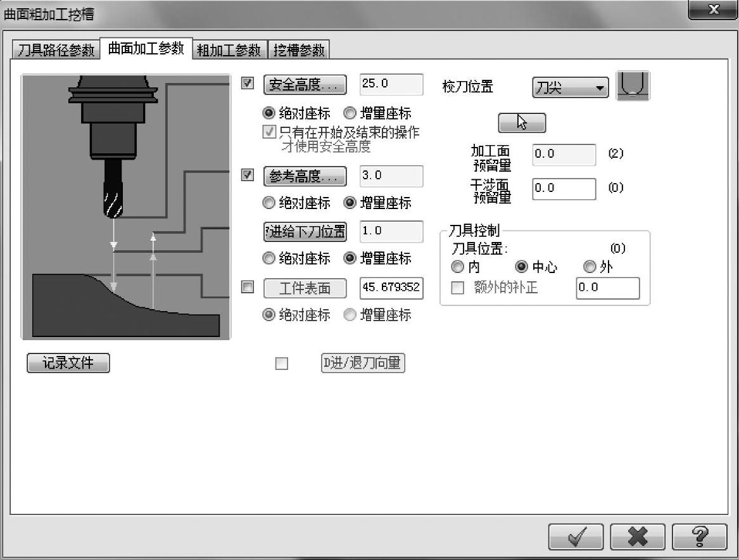
Task: Select 增量座标 radio under 安全高度
Action: [x=350, y=113]
